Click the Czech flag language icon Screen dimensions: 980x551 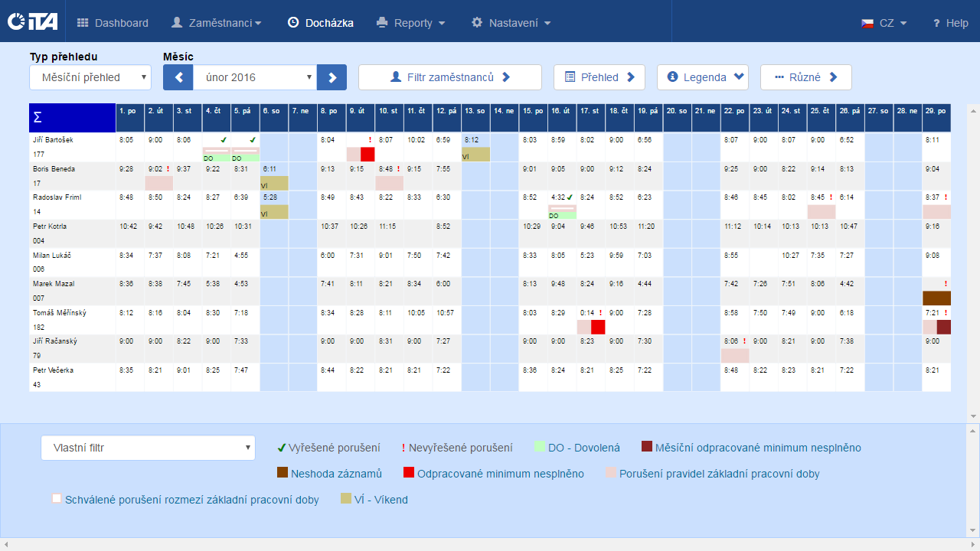click(867, 23)
